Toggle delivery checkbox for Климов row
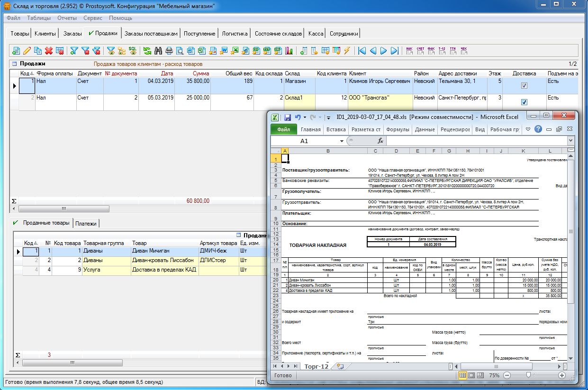 point(524,86)
